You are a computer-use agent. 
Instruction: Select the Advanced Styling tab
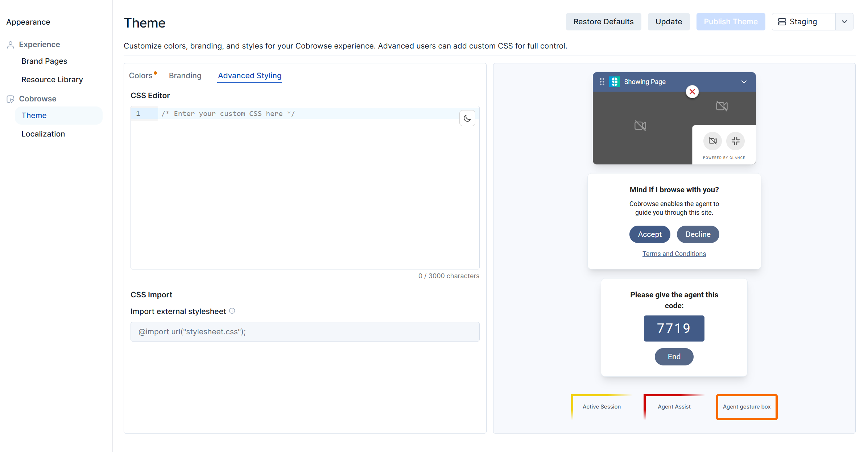coord(250,75)
